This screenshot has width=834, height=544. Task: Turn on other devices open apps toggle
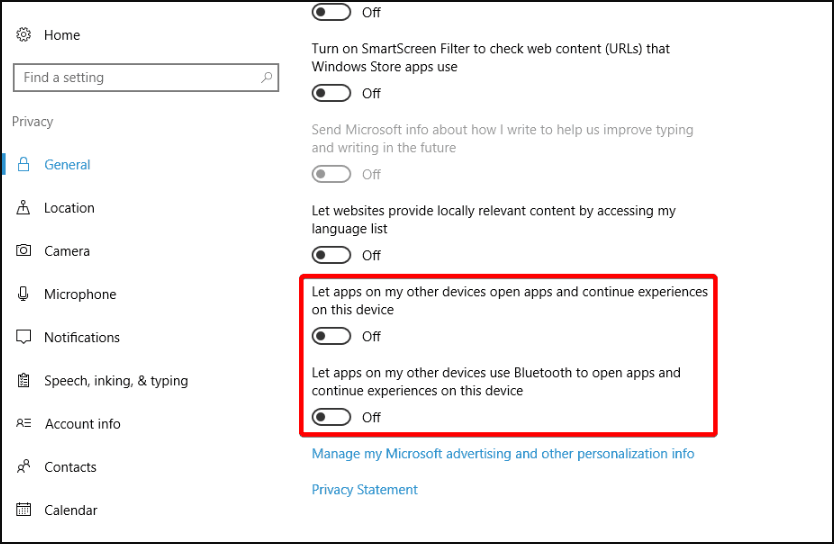pyautogui.click(x=331, y=336)
